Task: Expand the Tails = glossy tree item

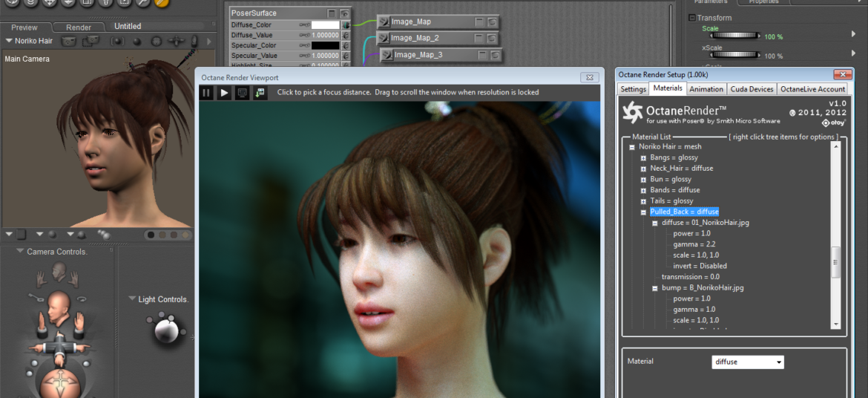Action: tap(643, 200)
